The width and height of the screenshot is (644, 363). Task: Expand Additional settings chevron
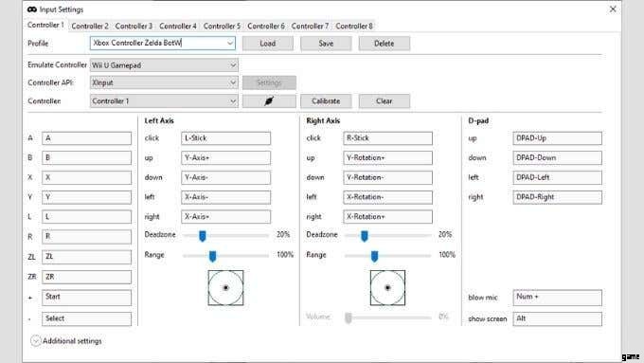coord(36,341)
